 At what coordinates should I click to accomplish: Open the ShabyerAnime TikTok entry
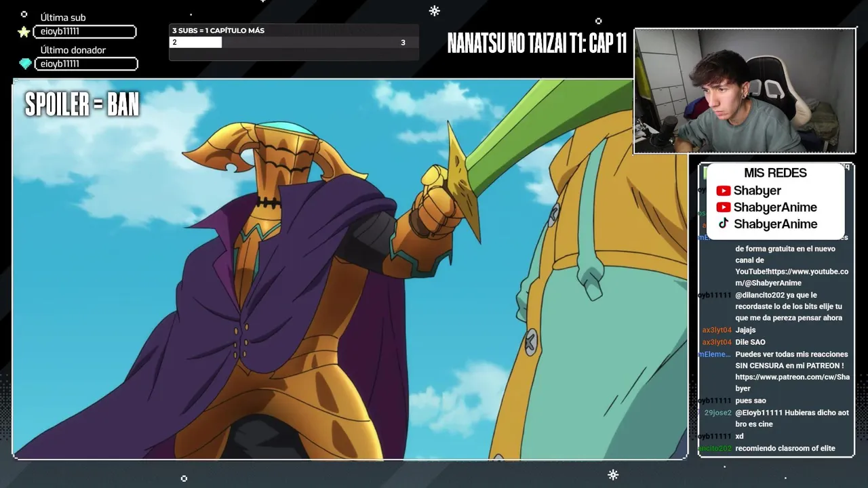click(x=768, y=224)
